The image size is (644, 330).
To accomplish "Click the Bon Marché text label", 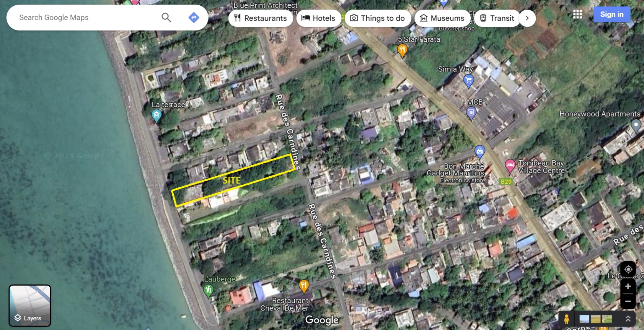I will [x=464, y=166].
